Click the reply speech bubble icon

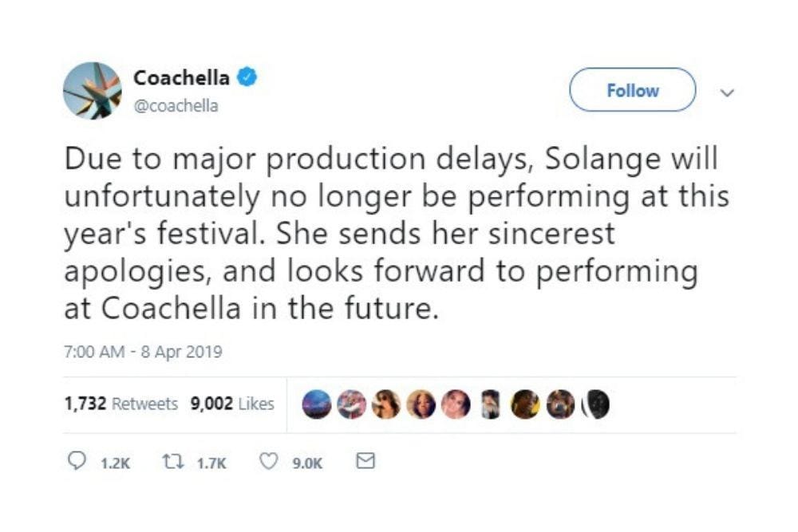[78, 461]
